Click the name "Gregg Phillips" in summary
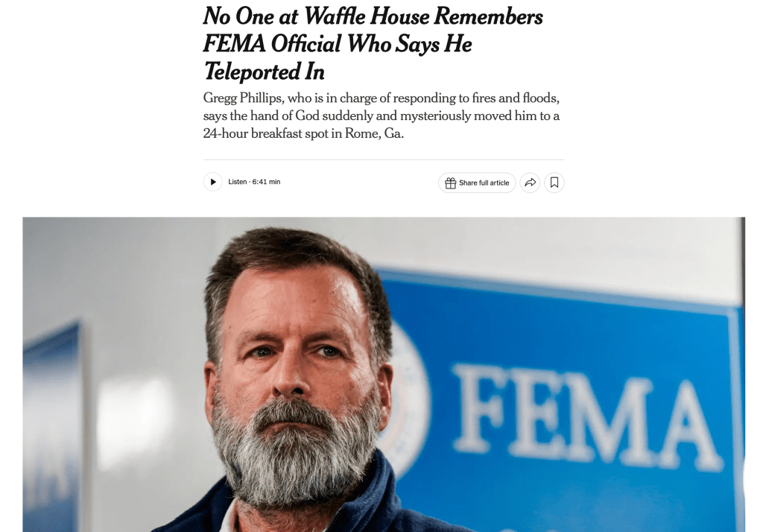763x532 pixels. click(243, 98)
